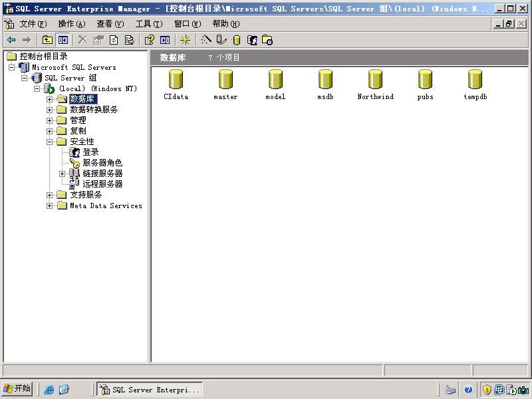This screenshot has height=399, width=532.
Task: Toggle the Action Pane toolbar button
Action: click(165, 40)
